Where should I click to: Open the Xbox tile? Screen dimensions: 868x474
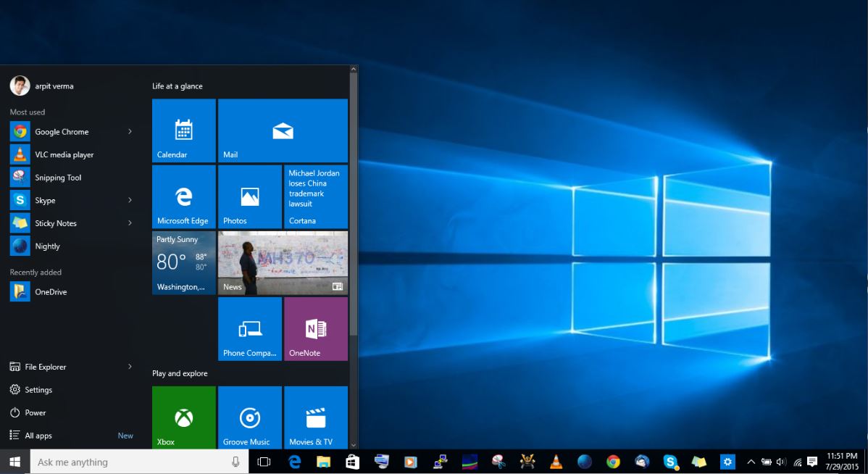coord(183,417)
